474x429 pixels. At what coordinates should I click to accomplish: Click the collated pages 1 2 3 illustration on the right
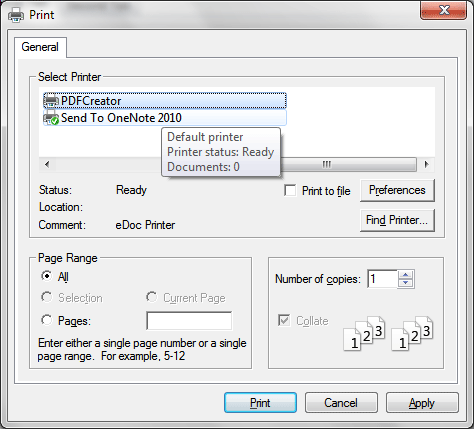pyautogui.click(x=412, y=333)
